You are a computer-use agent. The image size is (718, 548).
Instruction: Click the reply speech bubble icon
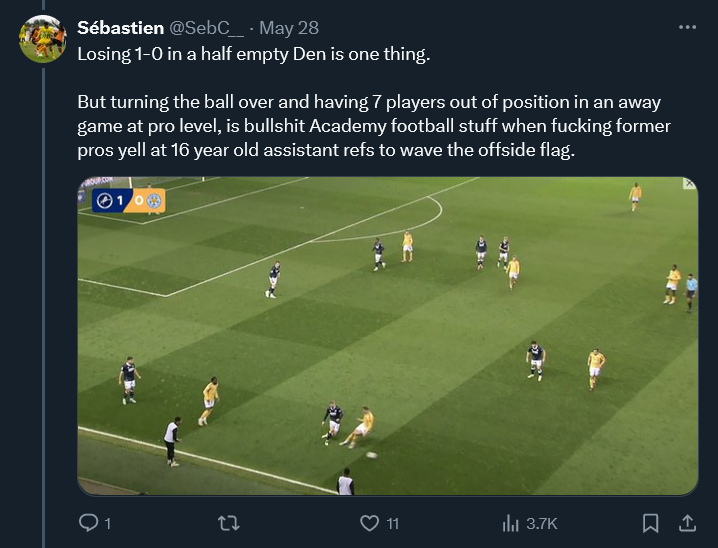(x=88, y=523)
